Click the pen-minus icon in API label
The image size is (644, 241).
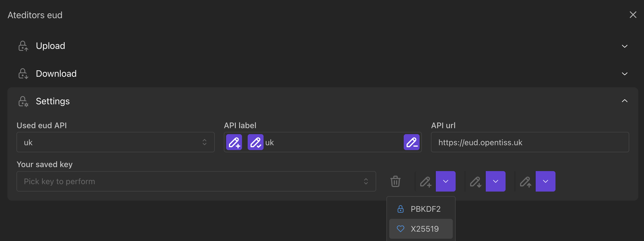click(x=411, y=142)
